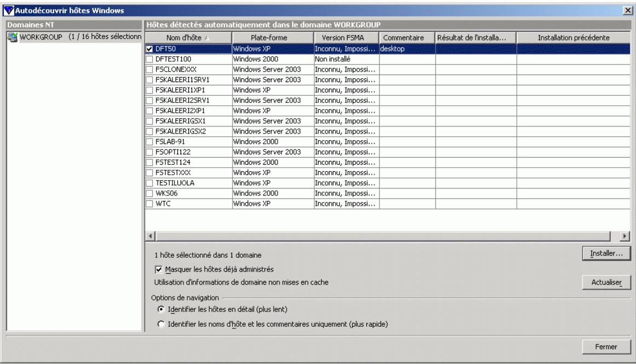Viewport: 636px width, 364px height.
Task: Close the Autodécouvrir hôtes Windows dialog
Action: pyautogui.click(x=627, y=10)
